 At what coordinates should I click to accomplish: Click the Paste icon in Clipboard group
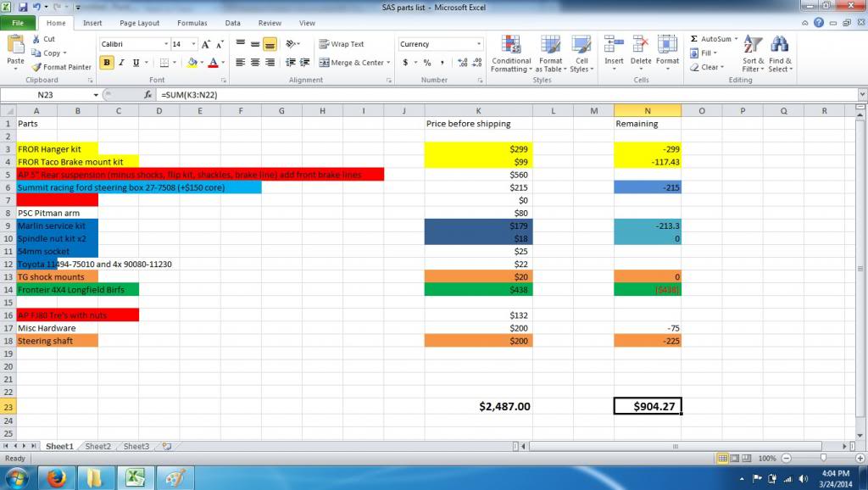pos(15,44)
